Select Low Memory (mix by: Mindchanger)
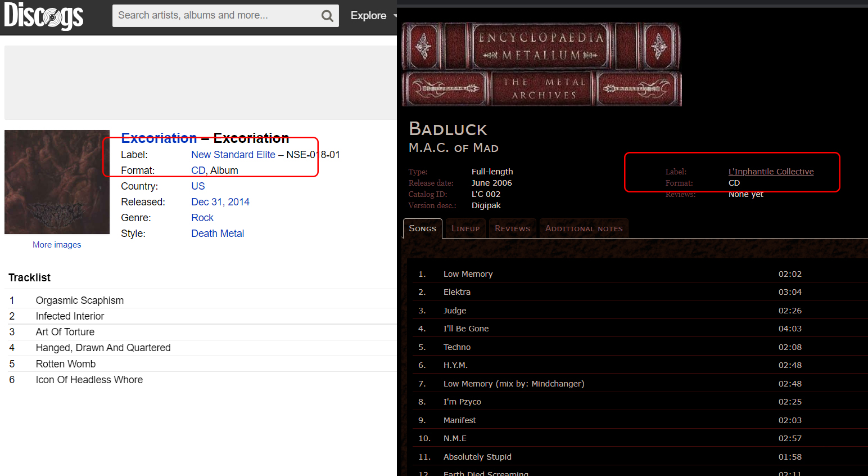The width and height of the screenshot is (868, 476). click(x=514, y=384)
